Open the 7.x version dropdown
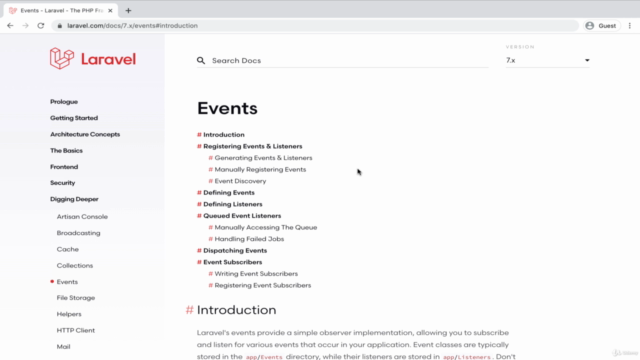 pos(547,60)
